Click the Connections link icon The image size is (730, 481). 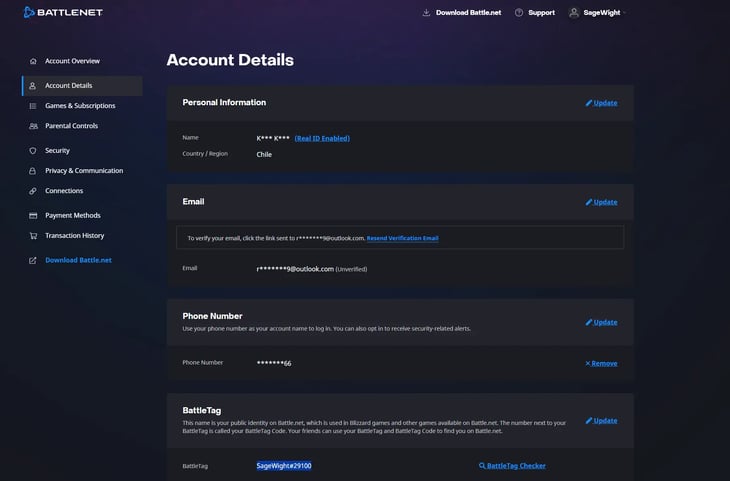[x=33, y=191]
